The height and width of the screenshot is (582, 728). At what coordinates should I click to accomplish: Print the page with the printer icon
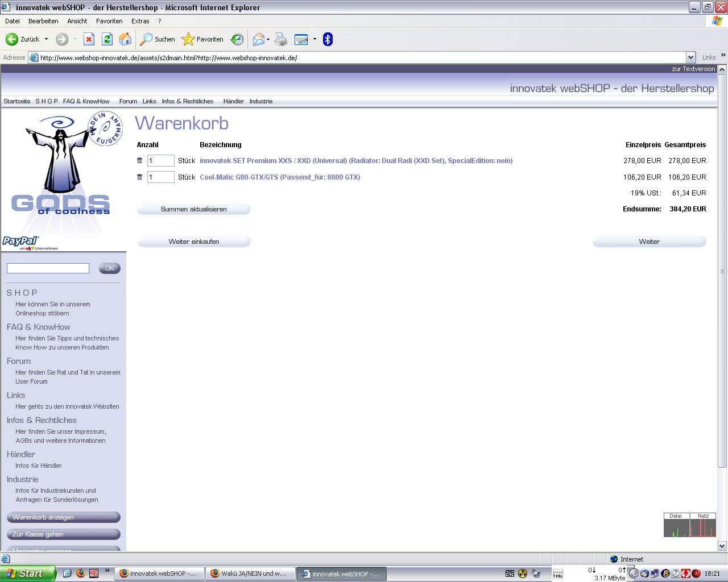(281, 39)
